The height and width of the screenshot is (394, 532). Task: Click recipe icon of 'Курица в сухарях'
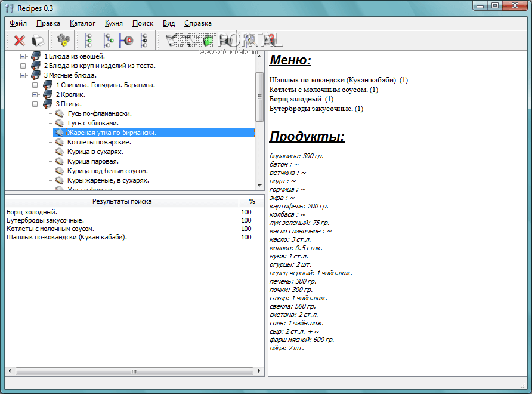click(60, 152)
